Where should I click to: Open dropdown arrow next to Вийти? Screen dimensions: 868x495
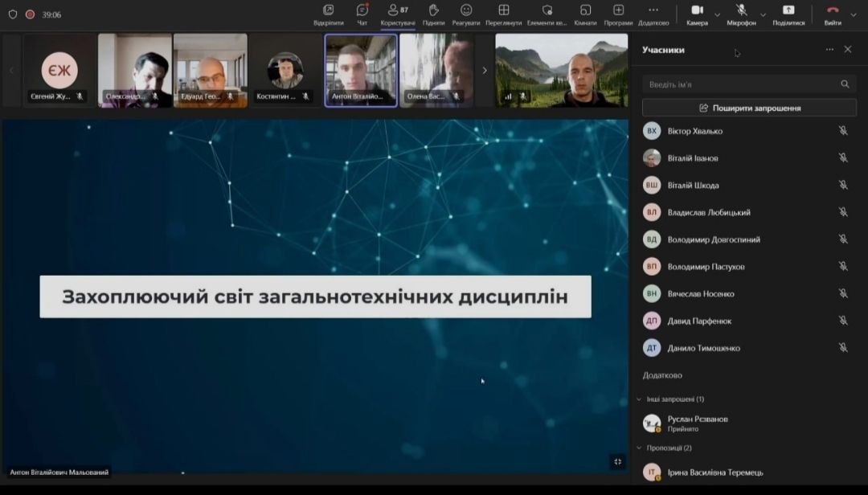click(854, 14)
